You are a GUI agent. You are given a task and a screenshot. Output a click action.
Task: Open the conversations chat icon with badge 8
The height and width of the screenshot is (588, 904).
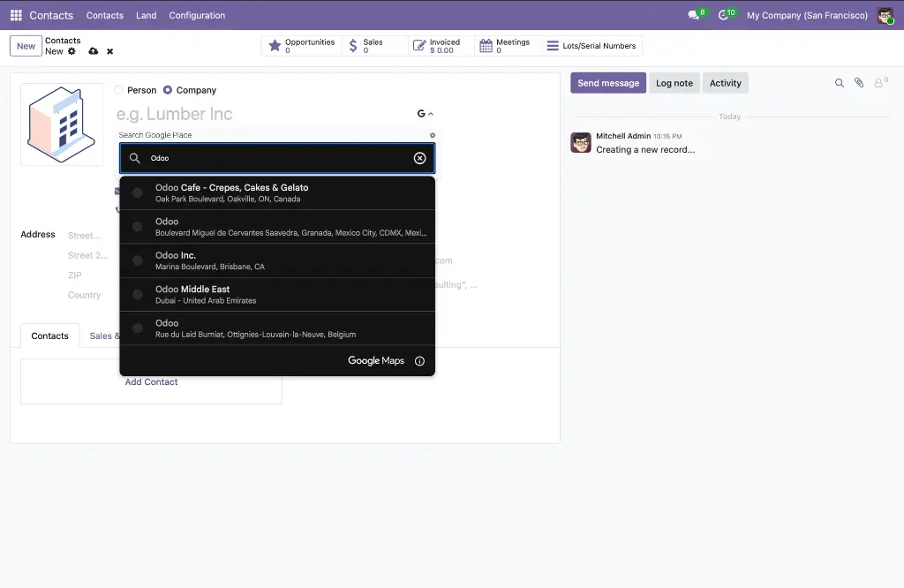pos(694,15)
